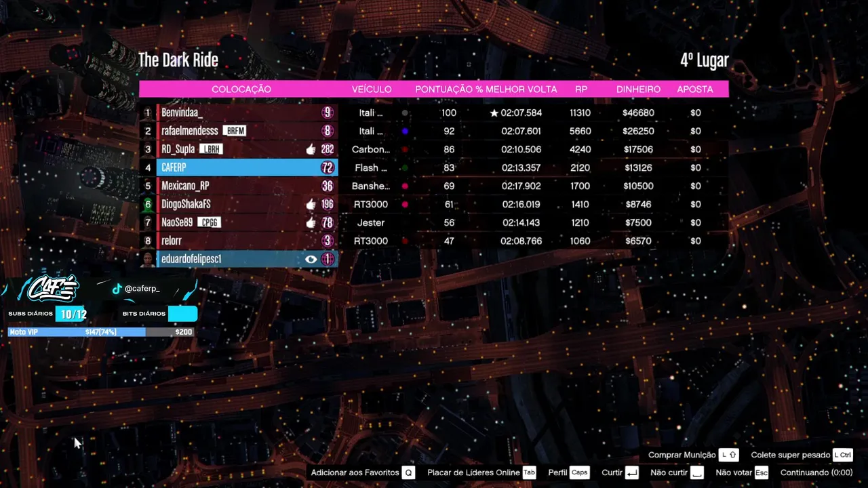Image resolution: width=868 pixels, height=488 pixels.
Task: Choose Curtir to like the race
Action: [612, 472]
